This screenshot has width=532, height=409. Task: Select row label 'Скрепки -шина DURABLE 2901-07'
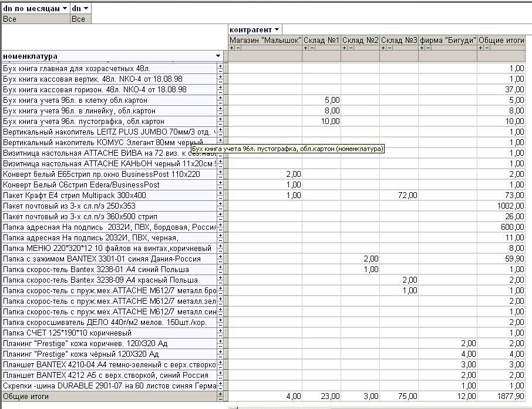[x=109, y=386]
